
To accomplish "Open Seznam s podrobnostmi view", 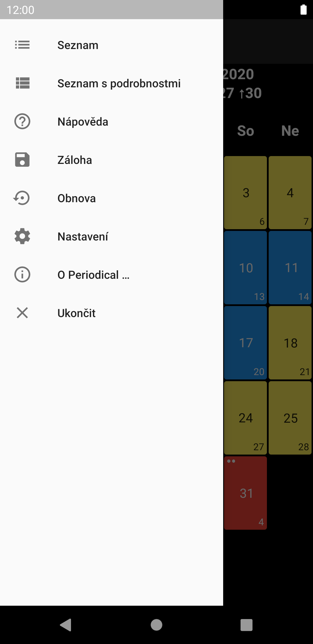I will pyautogui.click(x=119, y=84).
